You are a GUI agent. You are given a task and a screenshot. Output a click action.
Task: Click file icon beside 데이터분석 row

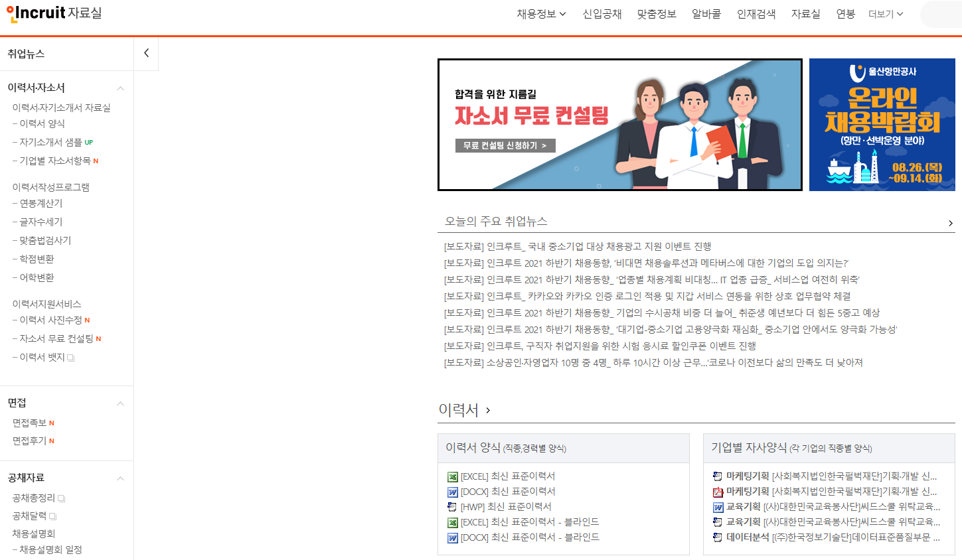click(718, 537)
